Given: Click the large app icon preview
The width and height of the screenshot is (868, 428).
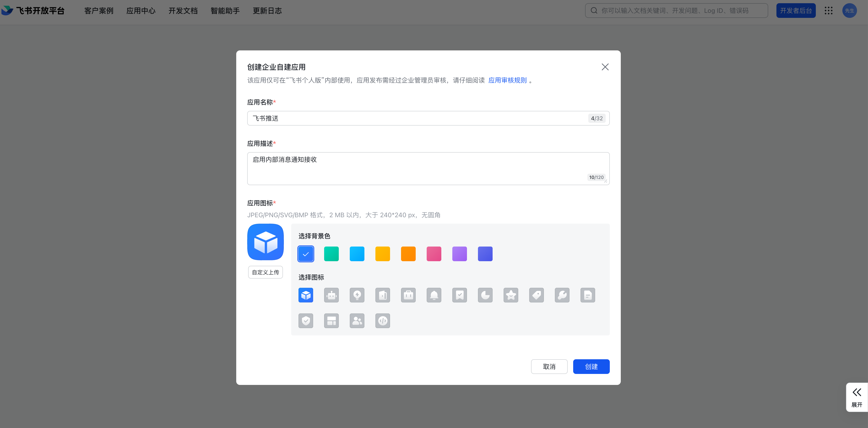Looking at the screenshot, I should tap(265, 242).
